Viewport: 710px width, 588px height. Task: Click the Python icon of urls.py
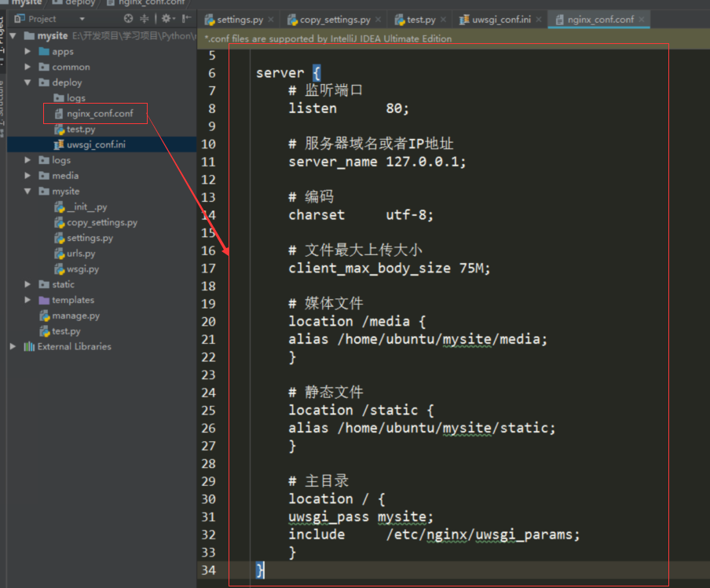pyautogui.click(x=60, y=254)
